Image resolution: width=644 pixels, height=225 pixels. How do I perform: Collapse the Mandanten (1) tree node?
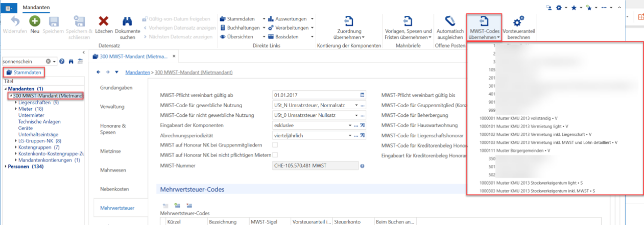click(x=6, y=89)
